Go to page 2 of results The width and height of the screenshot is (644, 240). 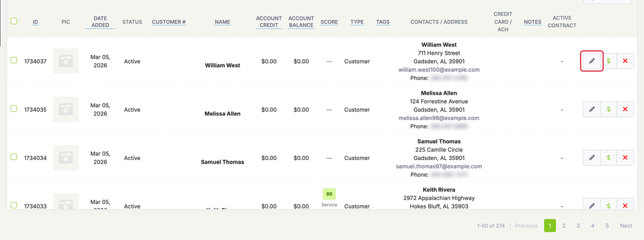pyautogui.click(x=563, y=226)
